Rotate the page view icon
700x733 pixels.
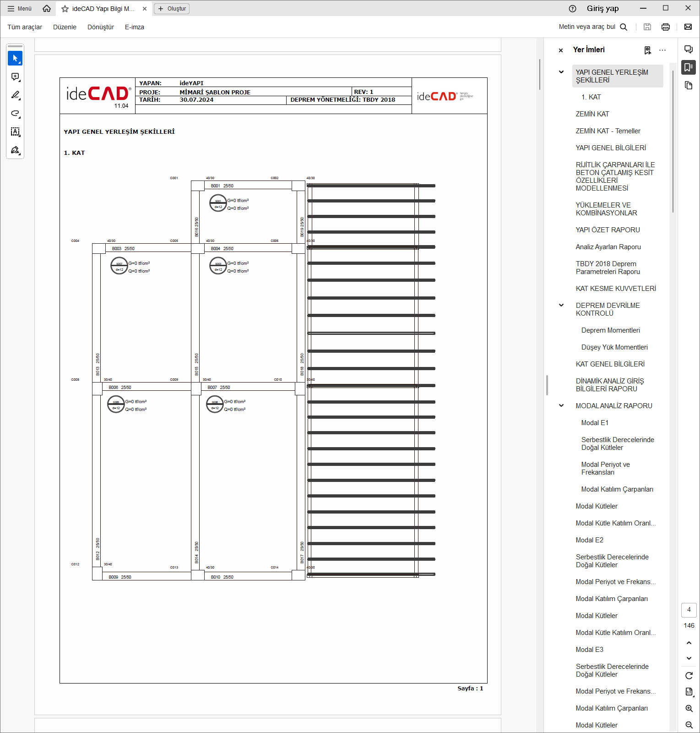point(689,676)
